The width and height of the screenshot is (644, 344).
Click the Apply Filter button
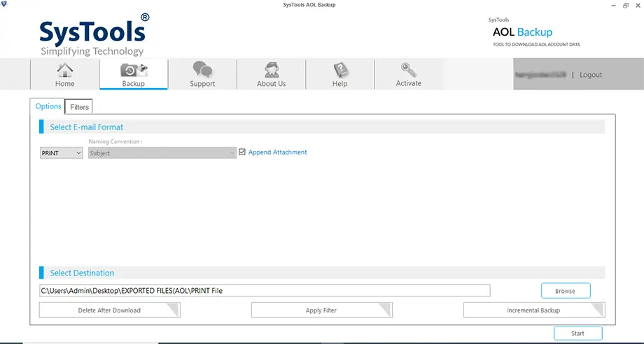321,310
